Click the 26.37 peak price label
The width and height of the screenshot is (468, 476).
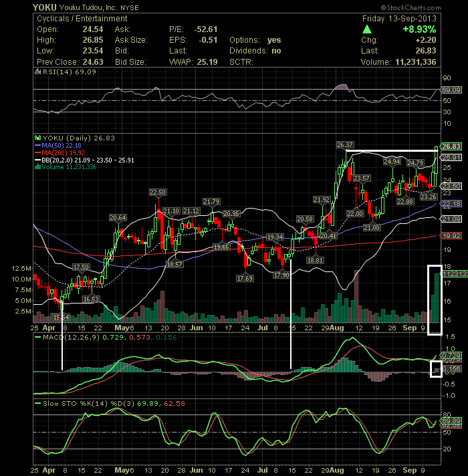pos(345,145)
